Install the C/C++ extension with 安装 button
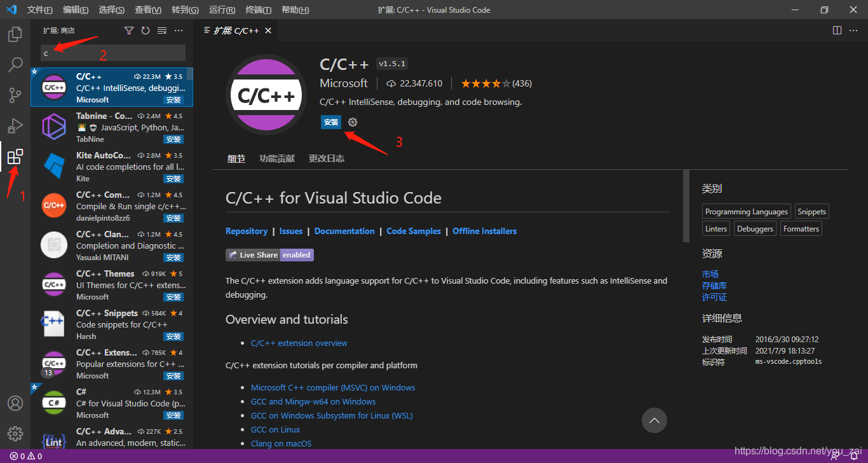This screenshot has height=463, width=868. click(330, 122)
